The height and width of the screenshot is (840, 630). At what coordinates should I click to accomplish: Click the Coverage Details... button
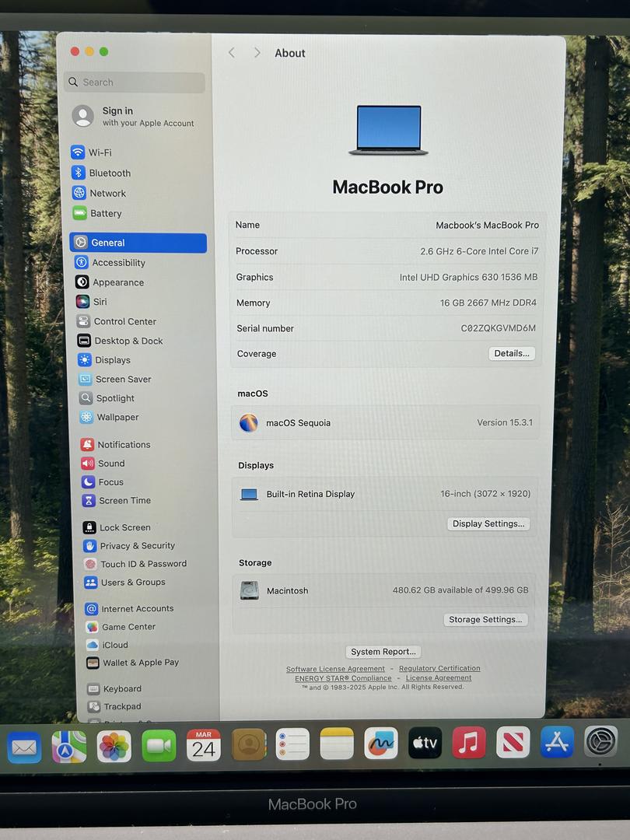coord(512,354)
